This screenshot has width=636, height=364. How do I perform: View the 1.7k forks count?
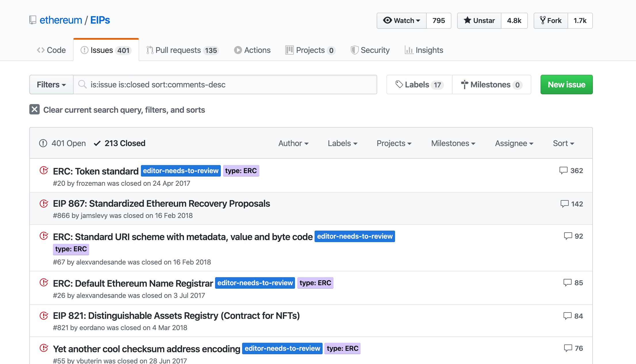point(580,20)
